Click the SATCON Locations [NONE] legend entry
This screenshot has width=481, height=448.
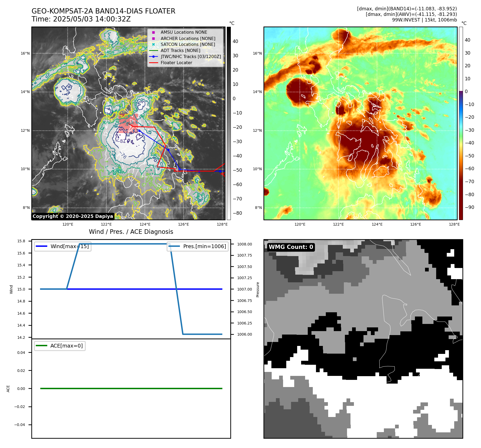(x=188, y=44)
